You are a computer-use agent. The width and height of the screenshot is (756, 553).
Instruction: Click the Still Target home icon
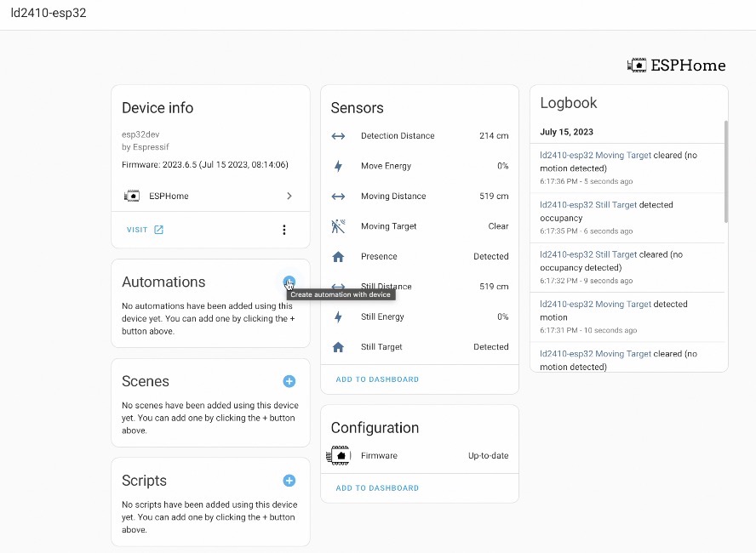pyautogui.click(x=339, y=347)
